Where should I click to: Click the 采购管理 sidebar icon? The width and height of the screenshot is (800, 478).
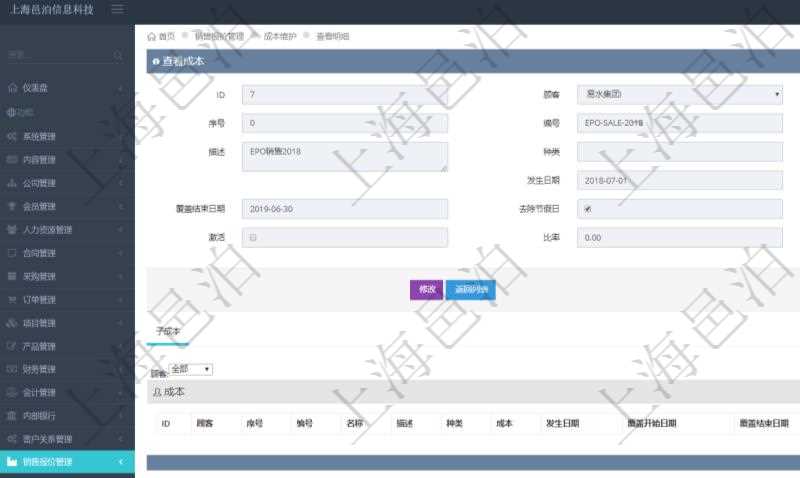[x=12, y=276]
